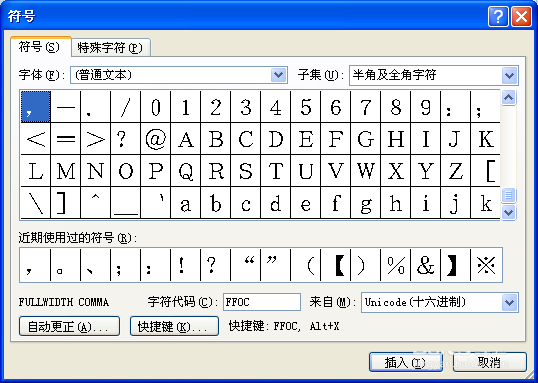Select the lowercase k symbol cell

coord(486,203)
